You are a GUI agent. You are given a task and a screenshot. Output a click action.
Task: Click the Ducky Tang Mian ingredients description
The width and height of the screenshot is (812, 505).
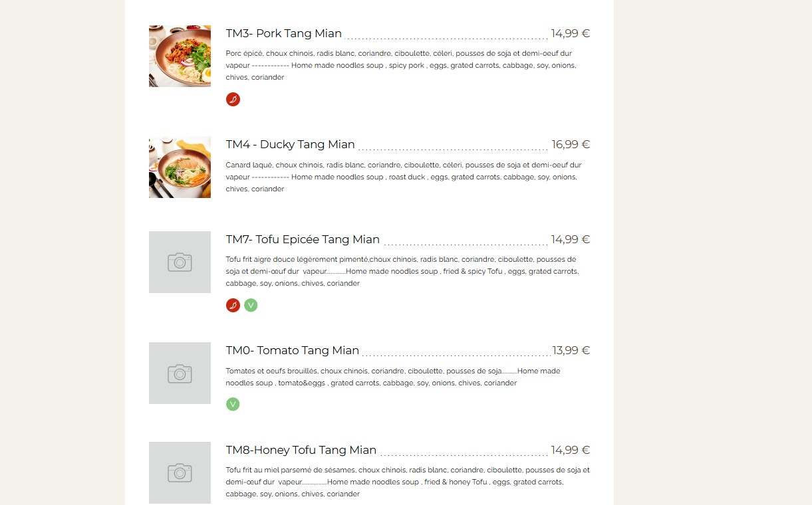[x=404, y=177]
